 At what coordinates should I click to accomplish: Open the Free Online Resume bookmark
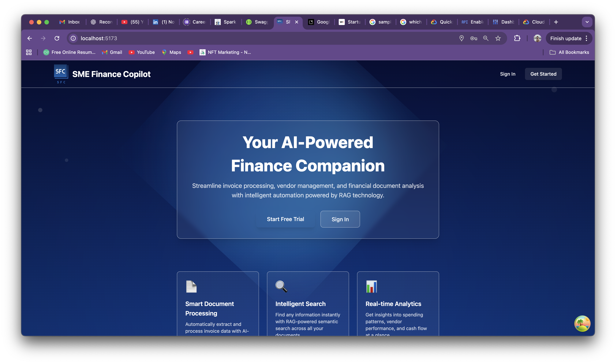(69, 52)
